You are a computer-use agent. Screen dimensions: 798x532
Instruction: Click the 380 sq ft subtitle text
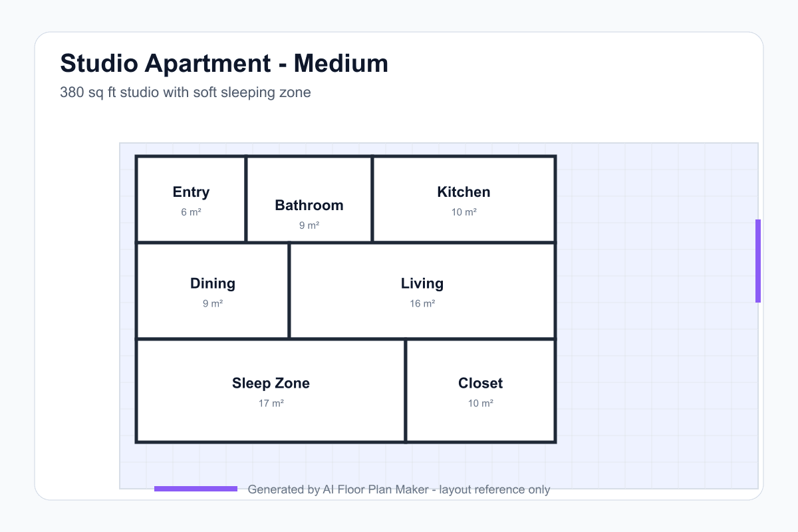coord(186,92)
